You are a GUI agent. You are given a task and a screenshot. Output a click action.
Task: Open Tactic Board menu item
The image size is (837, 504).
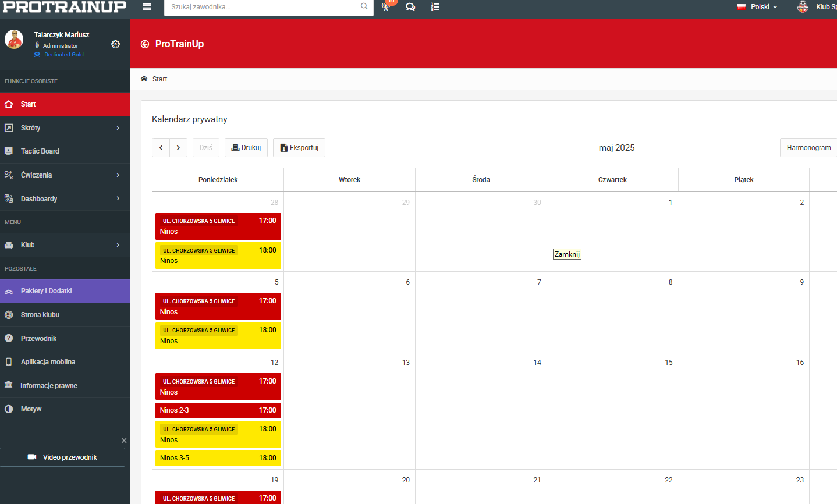pyautogui.click(x=65, y=151)
